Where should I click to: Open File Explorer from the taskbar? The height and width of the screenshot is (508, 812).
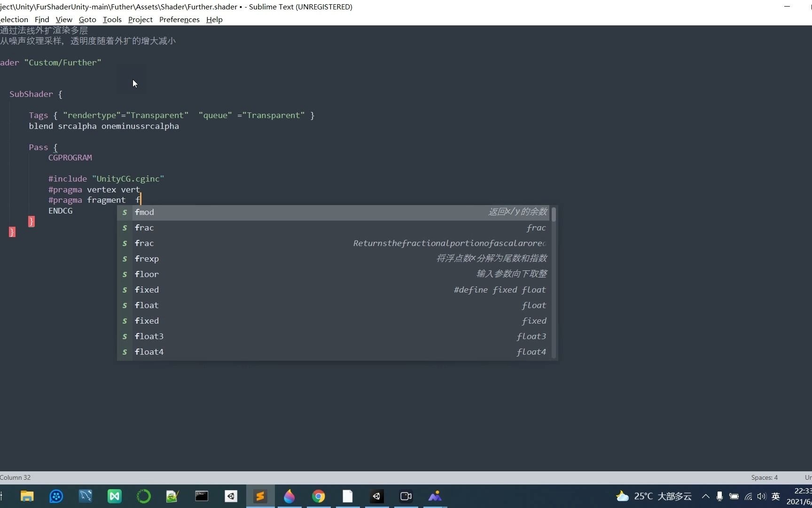(27, 496)
